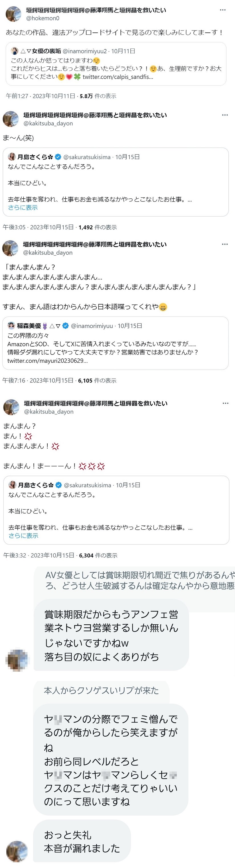Select the おっと失礼 本音が漏れました message bubble
235x868 pixels.
click(x=82, y=841)
